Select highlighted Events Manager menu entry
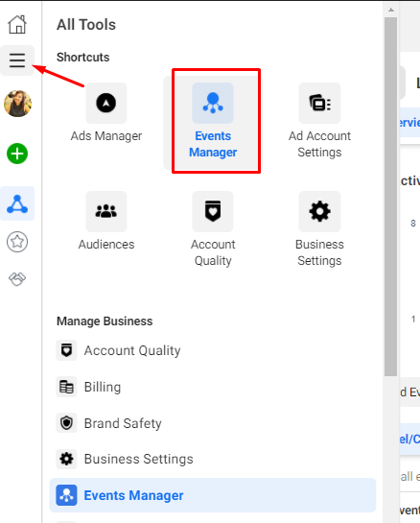Screen dimensions: 420x523 (213, 495)
